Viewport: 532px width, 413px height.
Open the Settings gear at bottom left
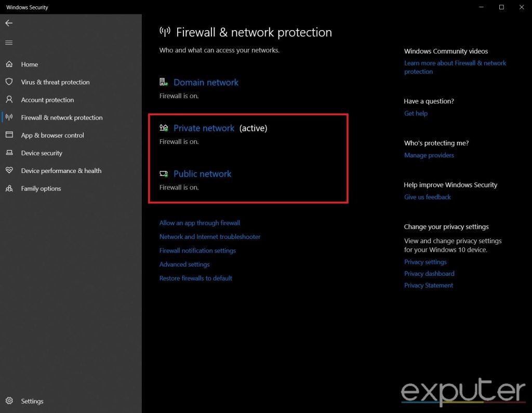click(10, 401)
